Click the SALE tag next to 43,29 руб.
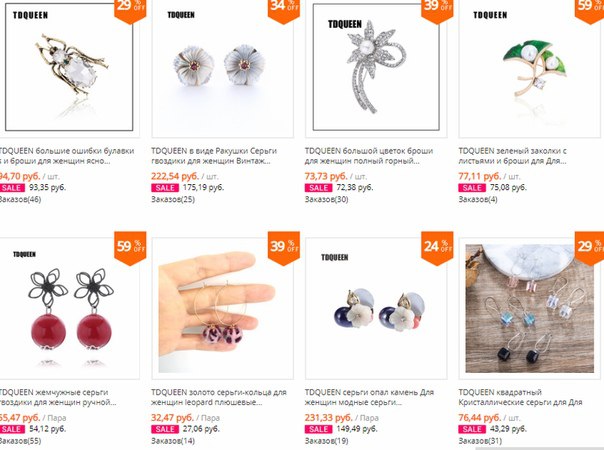Image resolution: width=604 pixels, height=450 pixels. pos(472,429)
